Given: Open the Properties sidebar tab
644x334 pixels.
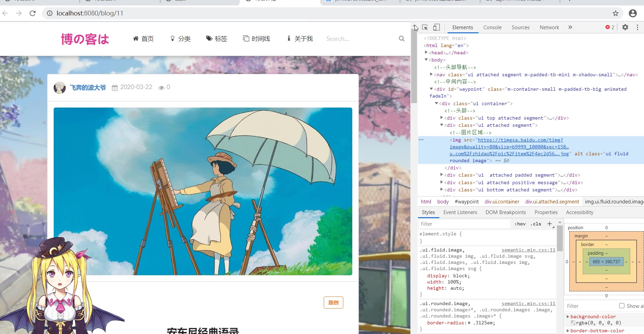Looking at the screenshot, I should coord(546,212).
